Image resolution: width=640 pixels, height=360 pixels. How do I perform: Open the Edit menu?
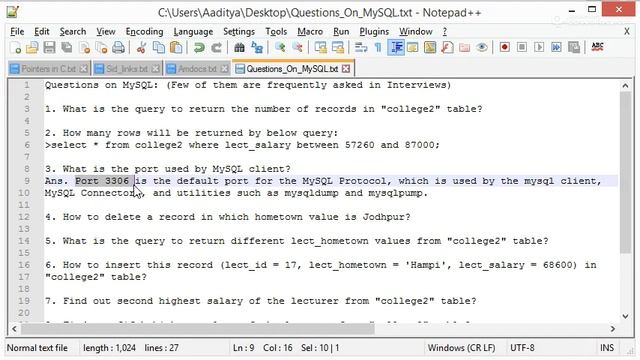coord(42,31)
